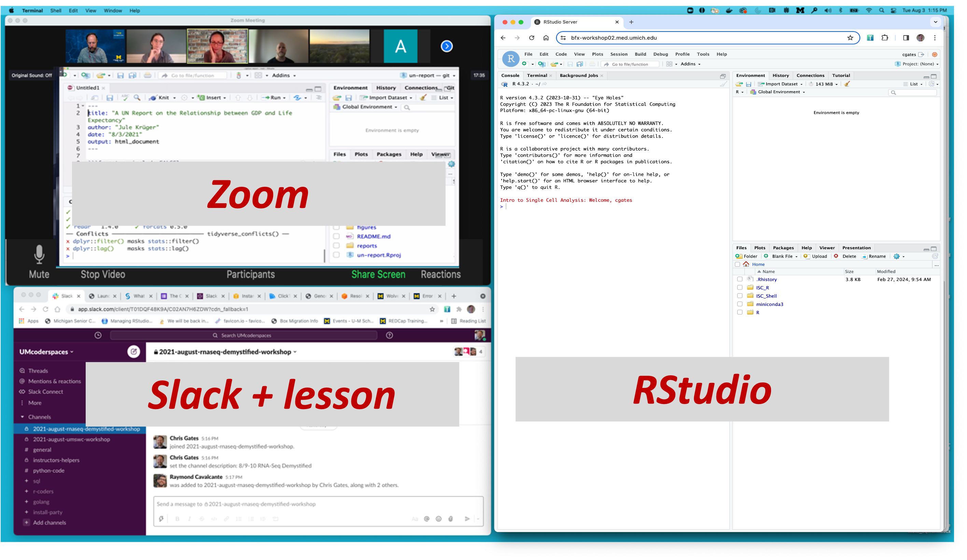Click the Mute microphone icon in Zoom
The image size is (967, 560).
point(39,254)
